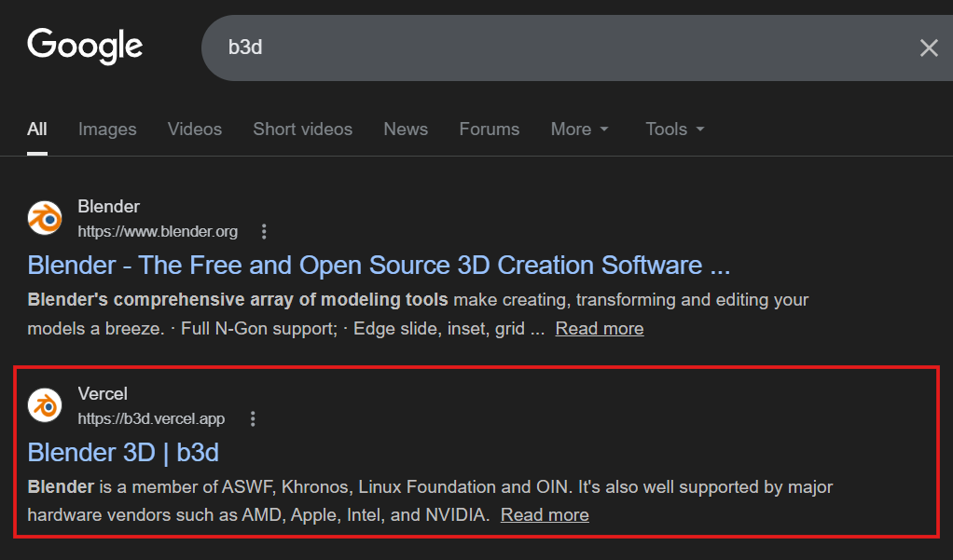
Task: Switch to the Images tab
Action: pyautogui.click(x=107, y=130)
